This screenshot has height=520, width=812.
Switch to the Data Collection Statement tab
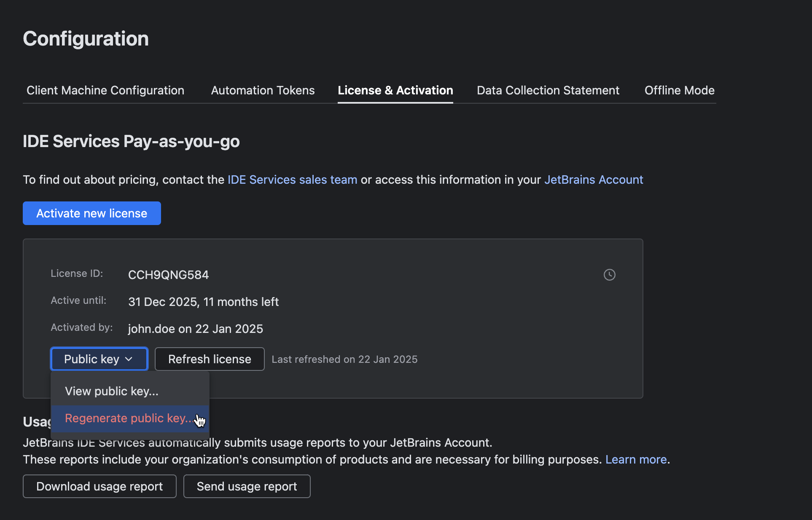(x=548, y=90)
